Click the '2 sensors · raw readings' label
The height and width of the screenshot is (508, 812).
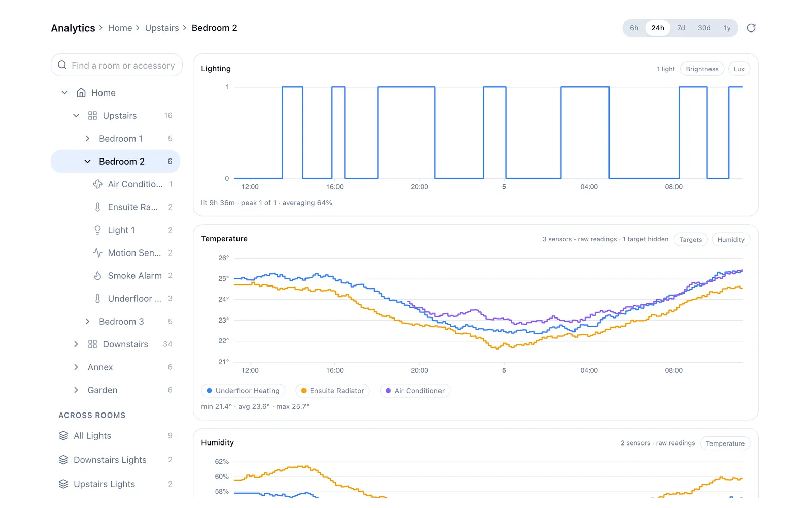point(658,443)
